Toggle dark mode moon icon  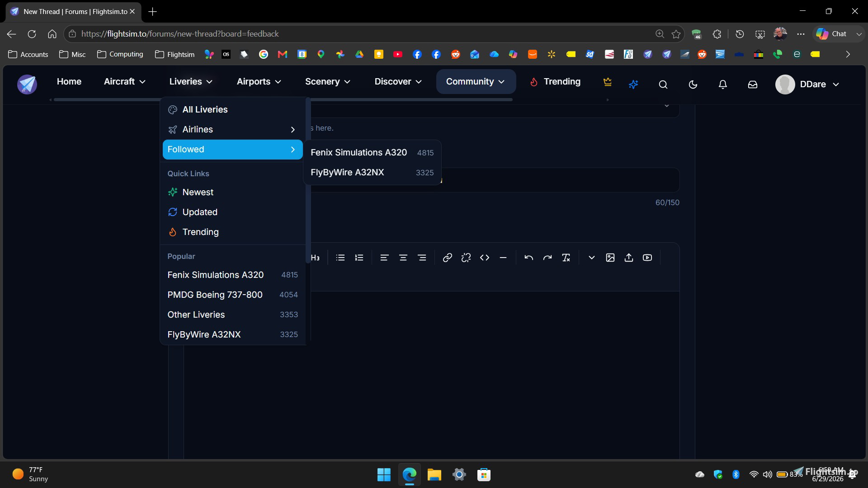pos(693,84)
